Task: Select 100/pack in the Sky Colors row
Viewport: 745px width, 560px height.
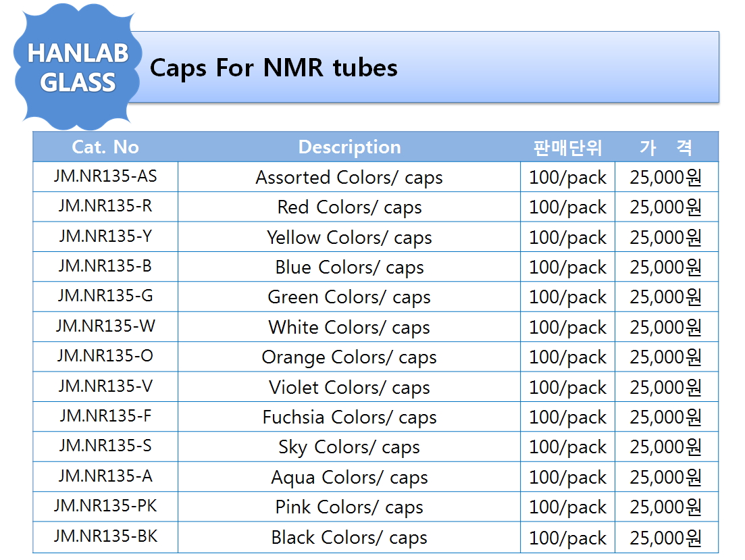Action: (568, 447)
